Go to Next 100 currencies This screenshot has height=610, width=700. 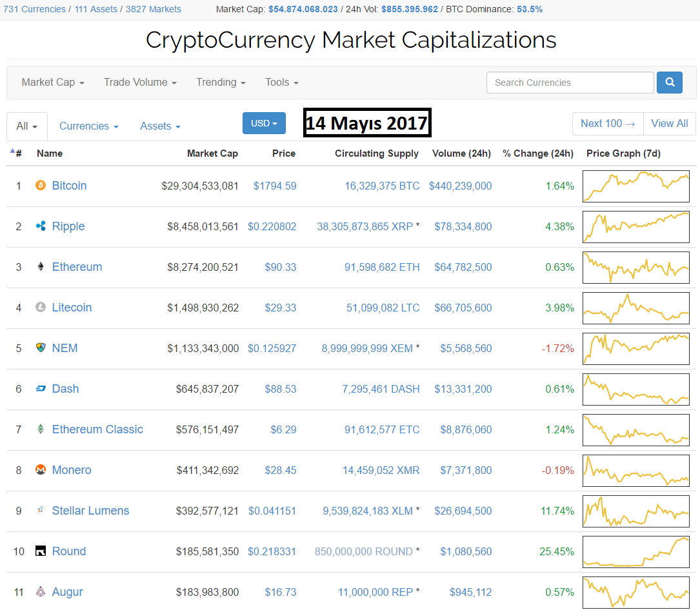point(608,124)
